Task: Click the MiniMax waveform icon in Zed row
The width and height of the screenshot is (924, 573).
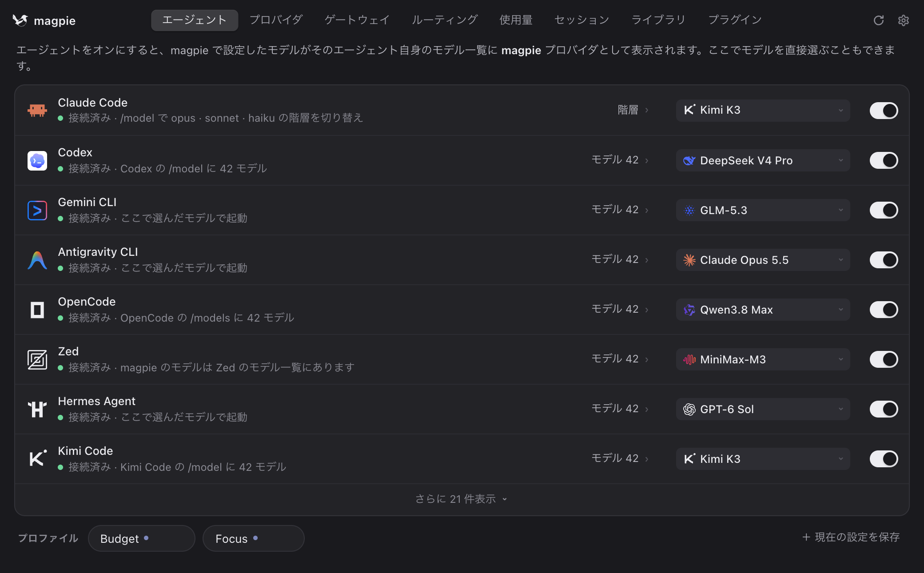Action: (x=689, y=359)
